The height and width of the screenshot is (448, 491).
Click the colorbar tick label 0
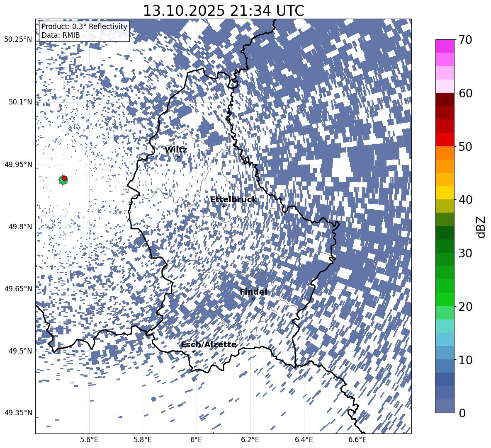click(x=462, y=413)
